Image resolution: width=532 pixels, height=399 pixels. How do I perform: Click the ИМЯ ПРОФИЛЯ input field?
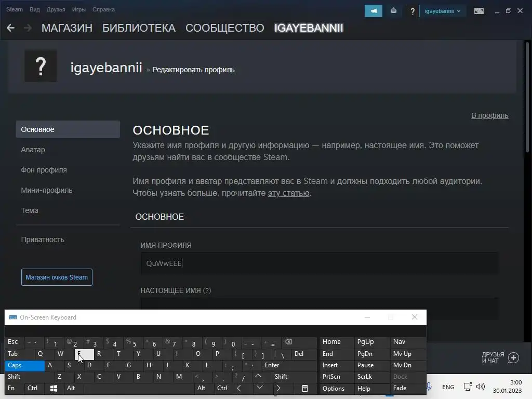tap(320, 263)
